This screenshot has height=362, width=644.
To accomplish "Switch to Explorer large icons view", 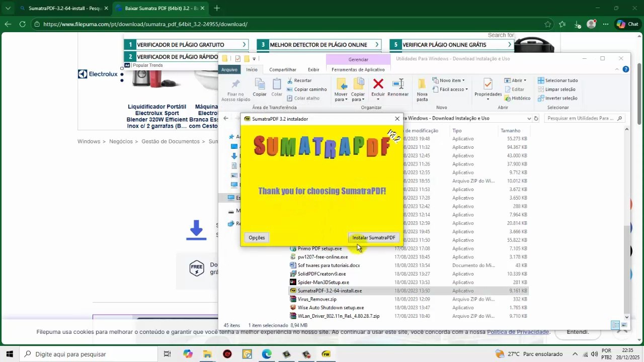I will (624, 325).
